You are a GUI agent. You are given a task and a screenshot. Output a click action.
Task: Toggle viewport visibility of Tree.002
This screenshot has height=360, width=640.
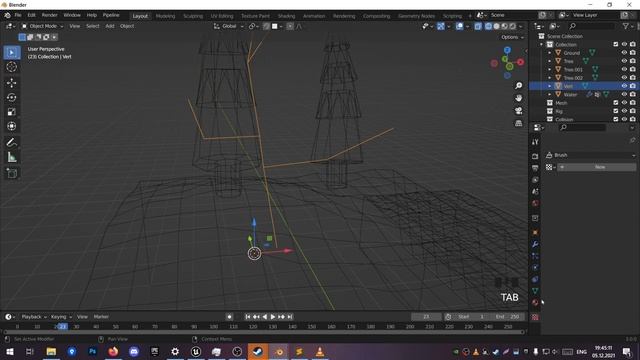[x=624, y=78]
